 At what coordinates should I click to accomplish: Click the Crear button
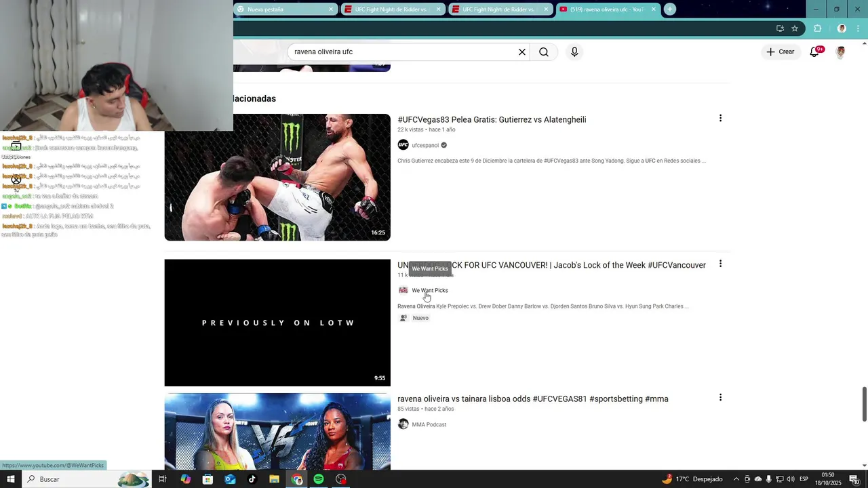[780, 52]
